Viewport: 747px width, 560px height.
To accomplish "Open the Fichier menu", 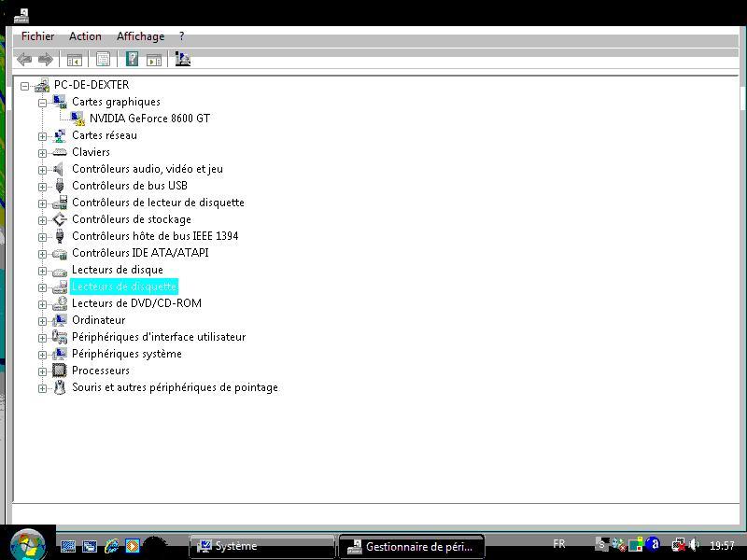I will point(37,36).
